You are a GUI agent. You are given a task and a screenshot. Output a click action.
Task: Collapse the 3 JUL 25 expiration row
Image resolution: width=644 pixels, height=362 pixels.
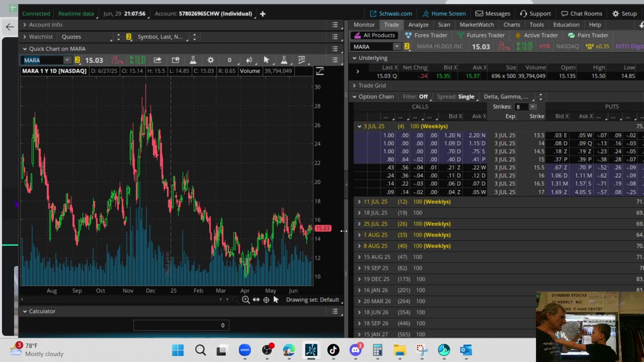click(x=359, y=126)
